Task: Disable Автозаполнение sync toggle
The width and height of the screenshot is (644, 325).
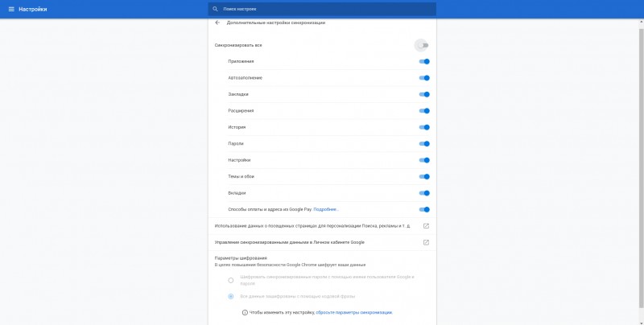Action: pyautogui.click(x=424, y=78)
